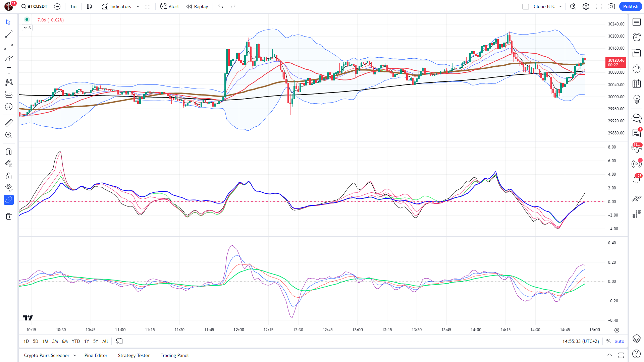Open the Indicators dialog
644x362 pixels.
[117, 6]
